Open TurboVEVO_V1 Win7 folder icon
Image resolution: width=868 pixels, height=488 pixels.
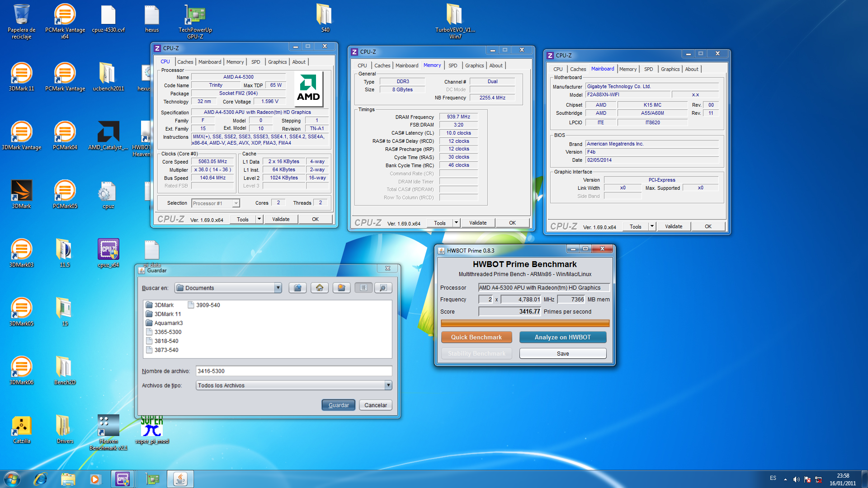[455, 21]
